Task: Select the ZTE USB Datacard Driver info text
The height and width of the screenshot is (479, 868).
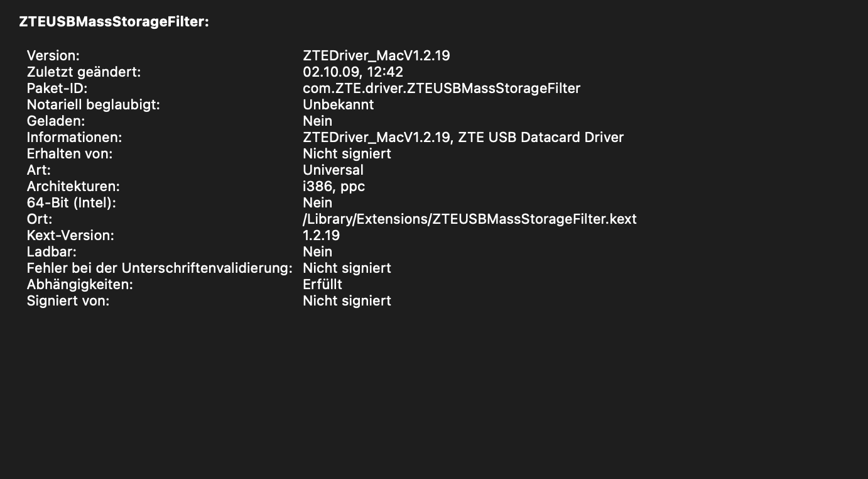Action: point(541,137)
